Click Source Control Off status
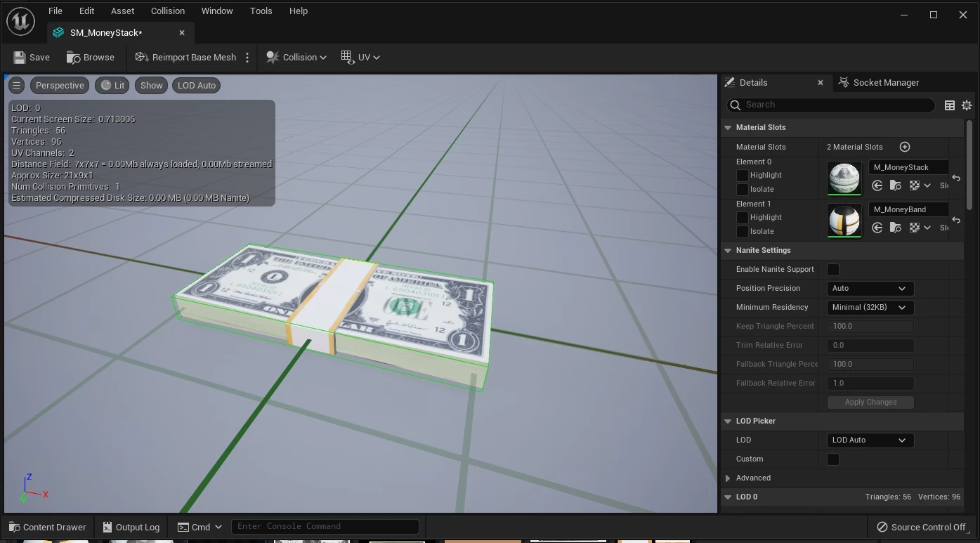 pyautogui.click(x=921, y=528)
